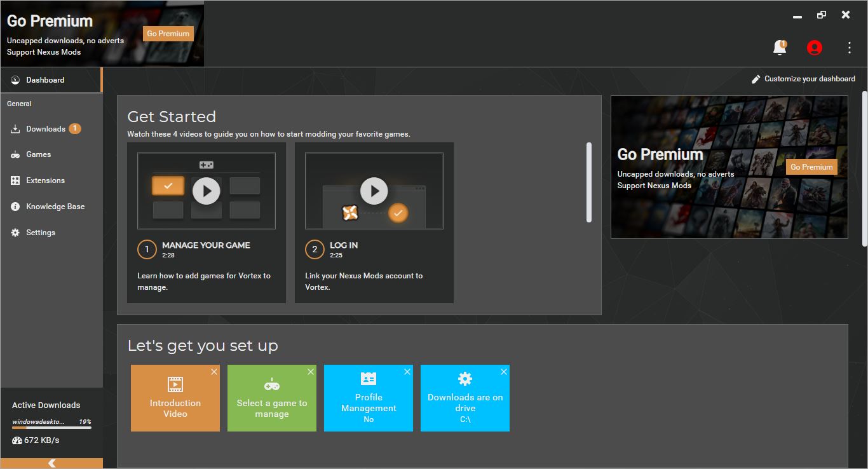Click Customize your dashboard link
868x469 pixels.
pos(803,79)
